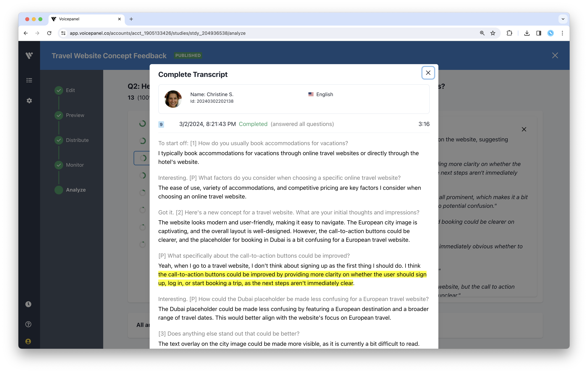Viewport: 588px width, 373px height.
Task: Click the Voicepanel logo in the sidebar
Action: click(29, 55)
